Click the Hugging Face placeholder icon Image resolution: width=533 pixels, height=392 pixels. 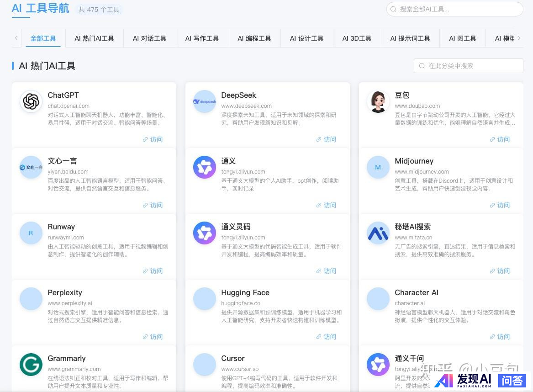click(x=205, y=299)
